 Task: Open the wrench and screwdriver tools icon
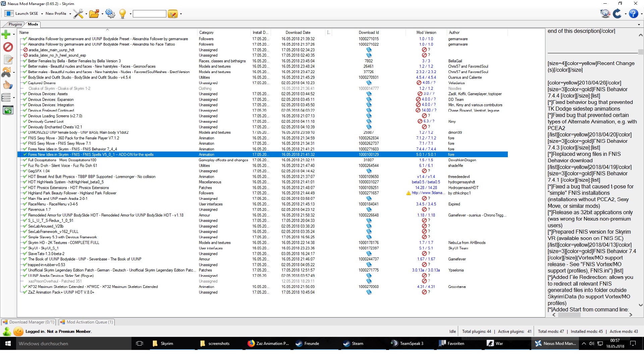[x=78, y=14]
